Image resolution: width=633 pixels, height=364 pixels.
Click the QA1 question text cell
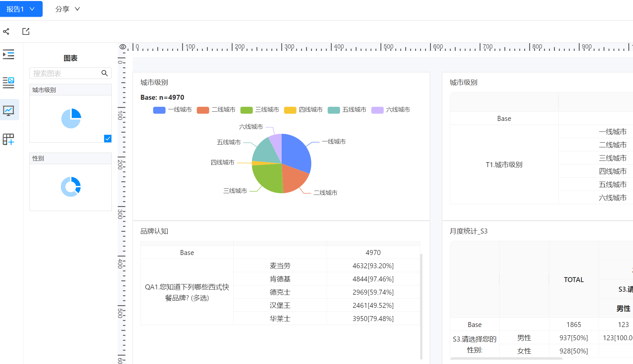tap(187, 292)
